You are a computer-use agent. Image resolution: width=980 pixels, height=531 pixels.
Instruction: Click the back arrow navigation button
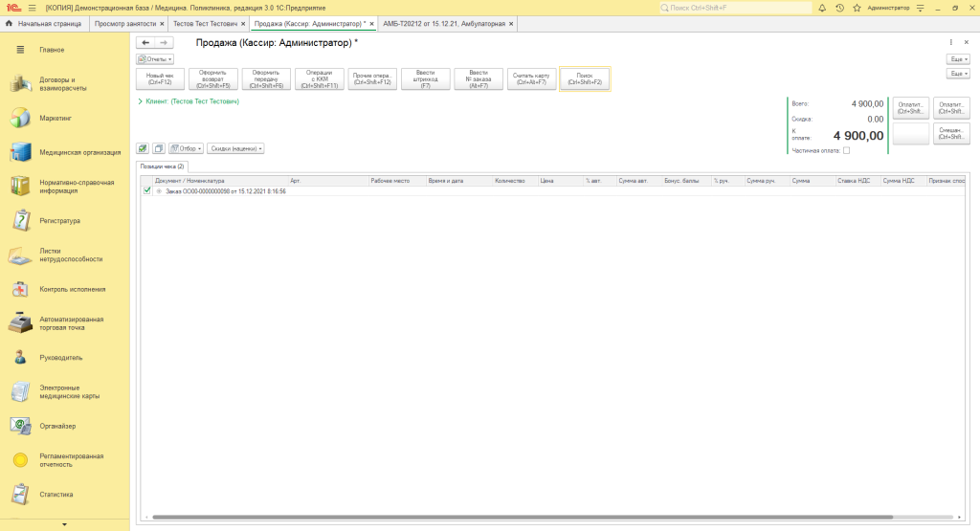145,43
